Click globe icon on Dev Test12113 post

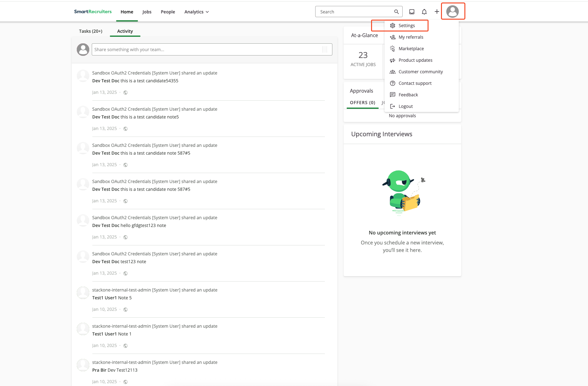tap(125, 382)
